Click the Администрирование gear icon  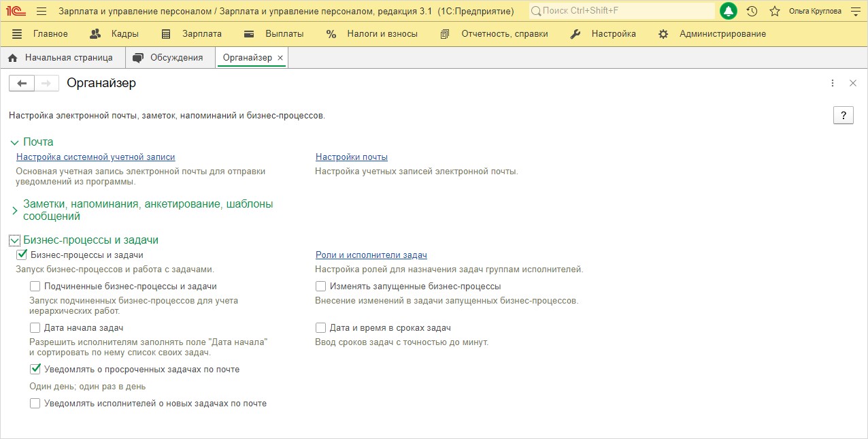[663, 34]
